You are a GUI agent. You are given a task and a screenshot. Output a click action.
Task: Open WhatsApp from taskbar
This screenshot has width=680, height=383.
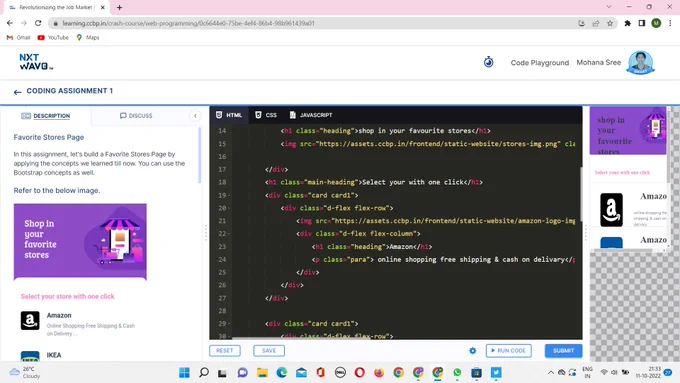[x=457, y=373]
